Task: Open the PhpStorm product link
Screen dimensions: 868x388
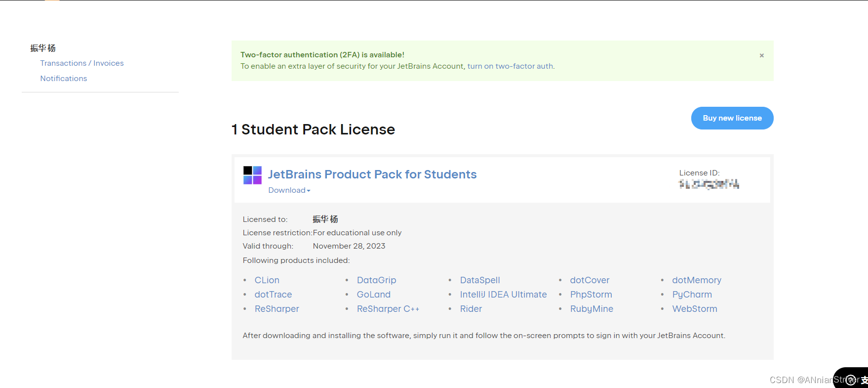Action: point(592,295)
